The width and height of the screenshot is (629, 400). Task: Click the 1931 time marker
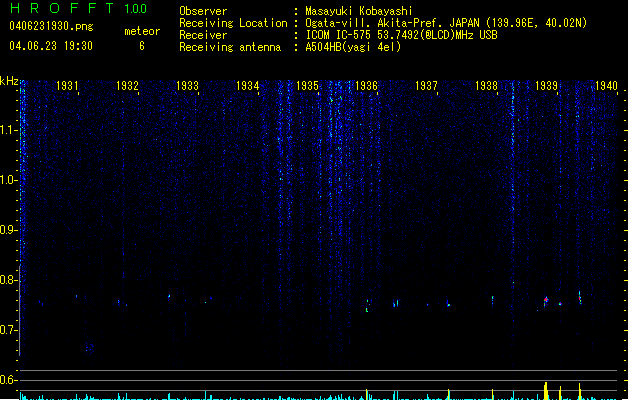pos(67,85)
